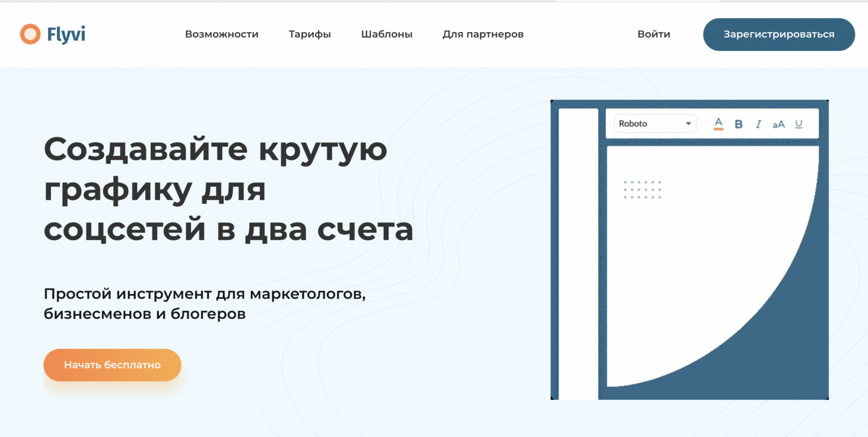Go to the Шаблоны section
The height and width of the screenshot is (437, 868).
(387, 34)
